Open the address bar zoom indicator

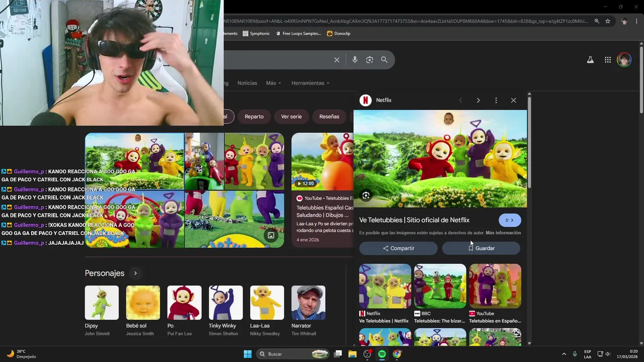click(597, 21)
